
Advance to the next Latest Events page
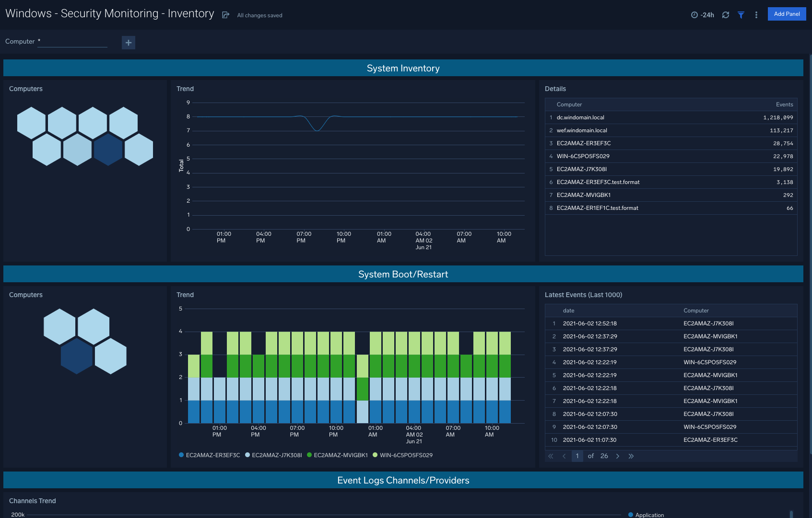pos(618,456)
